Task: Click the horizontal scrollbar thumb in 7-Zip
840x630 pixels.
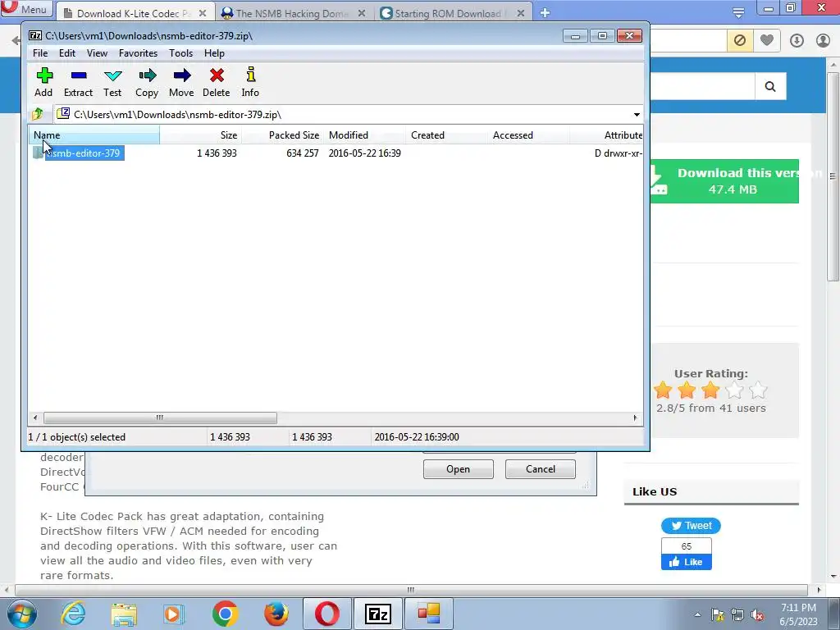Action: 160,418
